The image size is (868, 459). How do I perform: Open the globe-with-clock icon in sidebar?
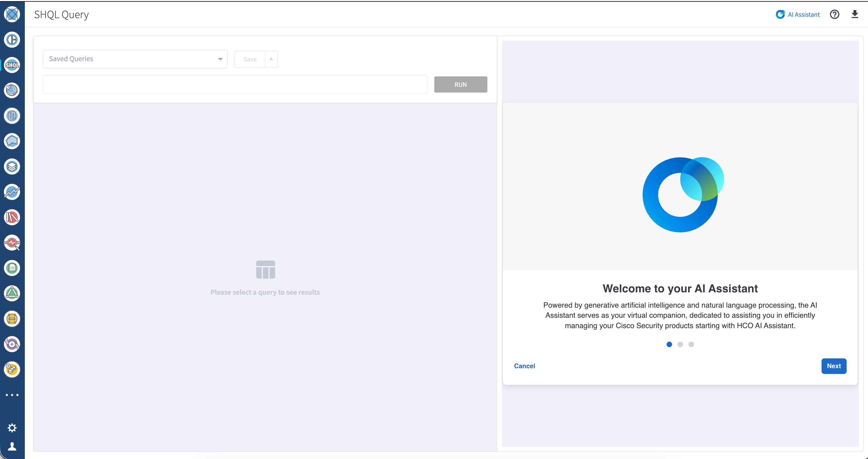tap(12, 90)
